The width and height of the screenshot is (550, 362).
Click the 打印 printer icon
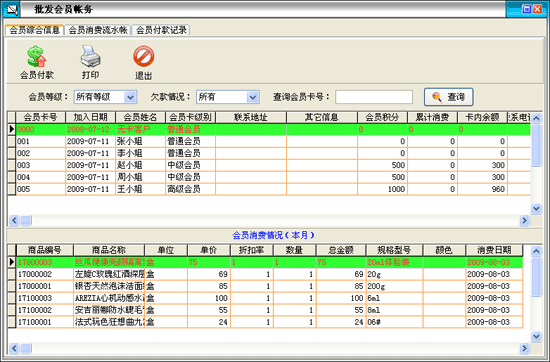point(90,56)
